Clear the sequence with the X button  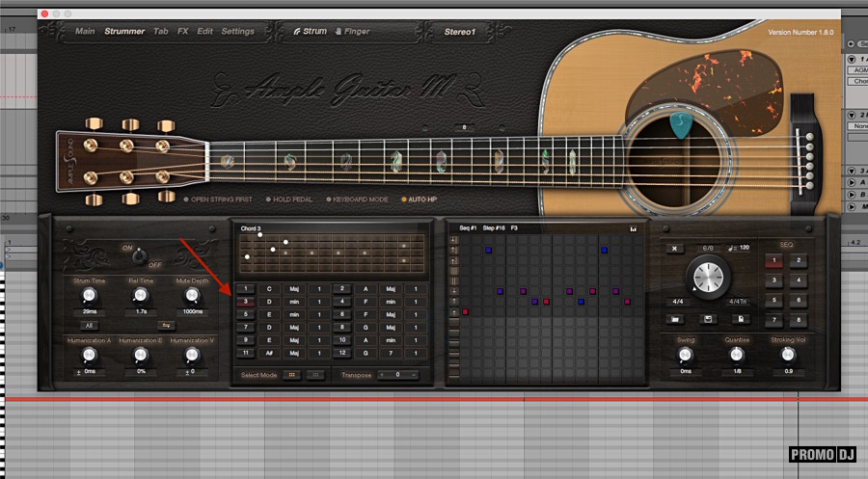pos(676,248)
